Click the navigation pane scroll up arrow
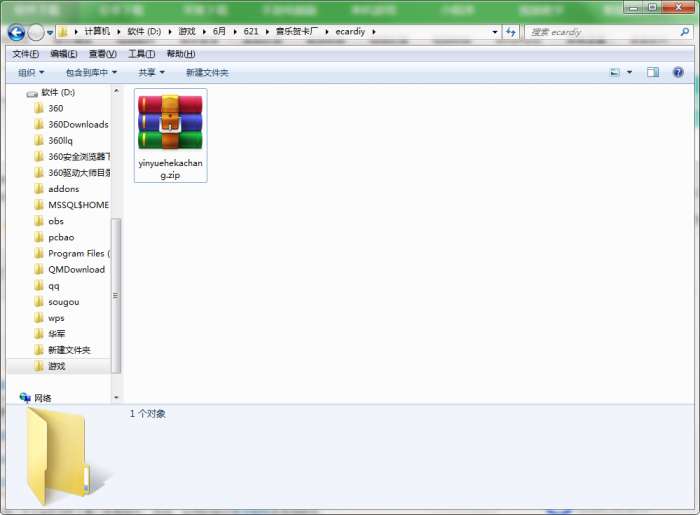 pyautogui.click(x=116, y=91)
